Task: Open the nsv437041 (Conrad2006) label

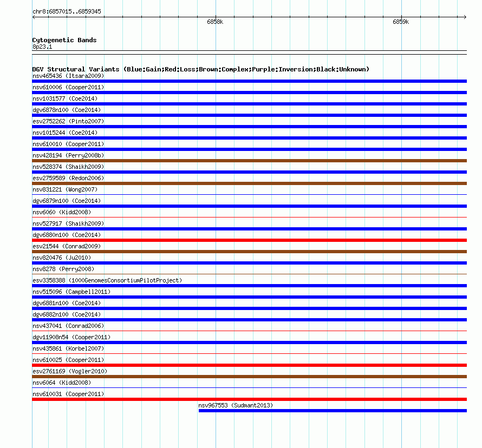Action: tap(68, 326)
